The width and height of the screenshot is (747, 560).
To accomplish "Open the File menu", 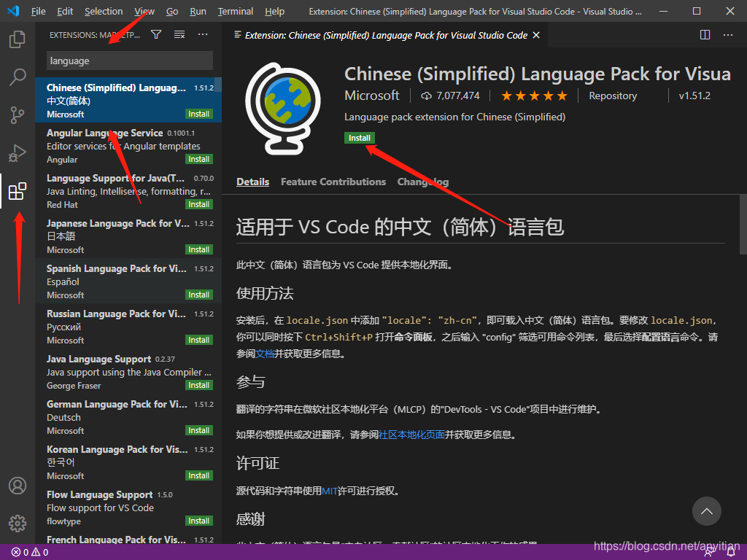I will 38,11.
